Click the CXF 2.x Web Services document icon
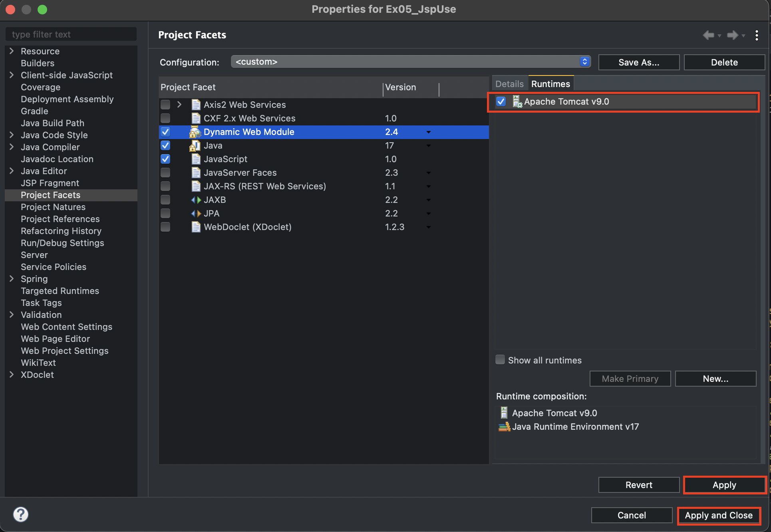This screenshot has height=532, width=771. tap(196, 118)
